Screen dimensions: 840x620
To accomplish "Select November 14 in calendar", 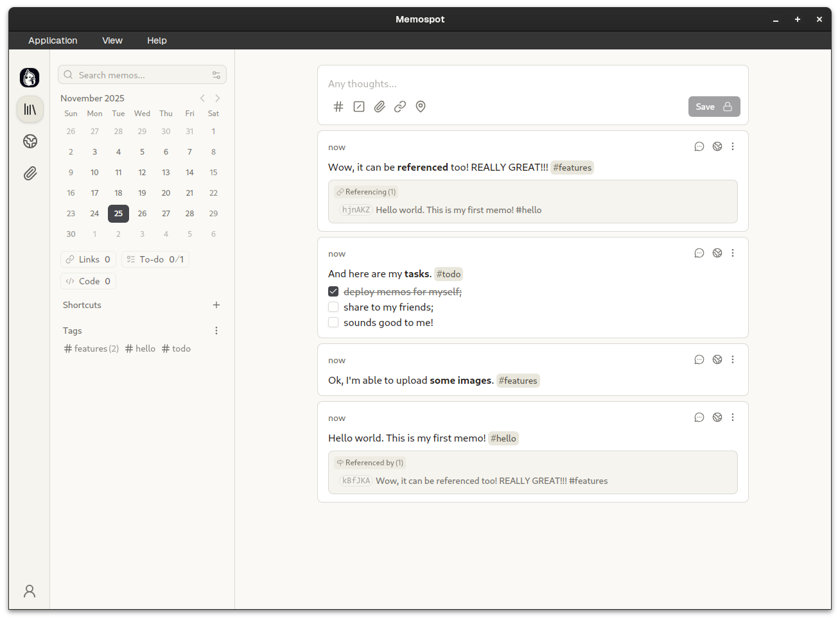I will click(189, 173).
